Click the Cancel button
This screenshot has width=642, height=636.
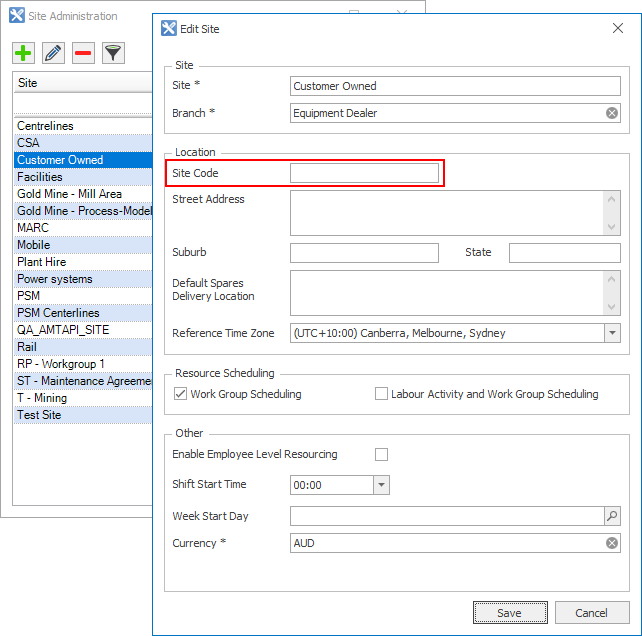591,612
